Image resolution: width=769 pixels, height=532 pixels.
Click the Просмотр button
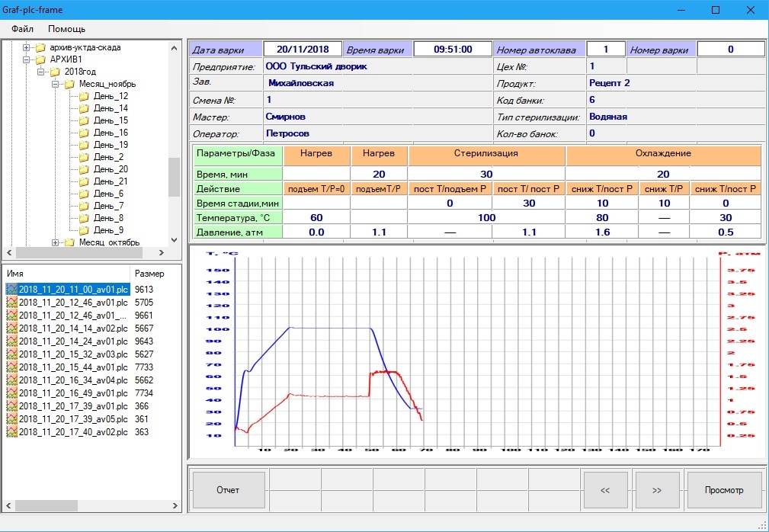pos(723,490)
